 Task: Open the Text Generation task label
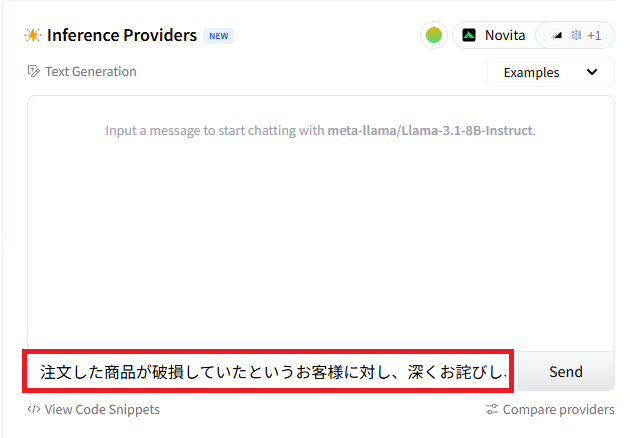click(91, 72)
